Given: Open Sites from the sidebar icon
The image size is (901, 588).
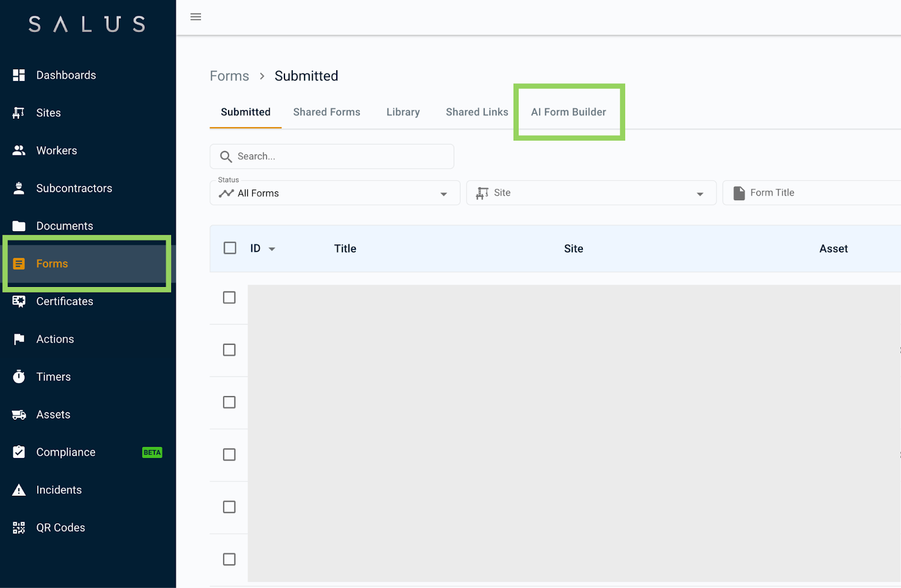Looking at the screenshot, I should click(19, 113).
